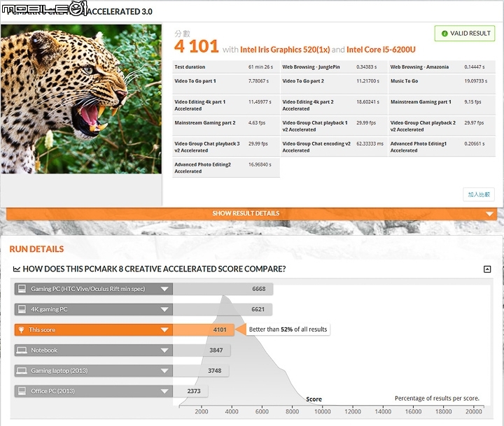
Task: Expand the This score dropdown arrow
Action: tap(164, 330)
